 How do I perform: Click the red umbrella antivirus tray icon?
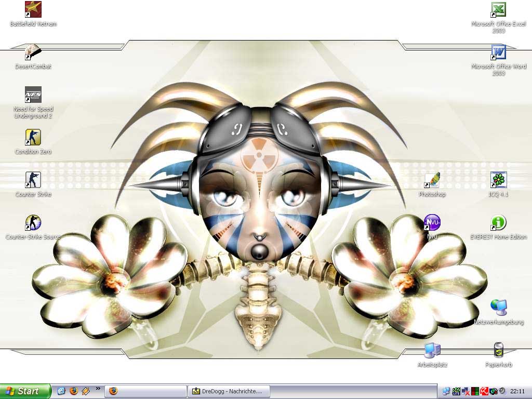(484, 392)
